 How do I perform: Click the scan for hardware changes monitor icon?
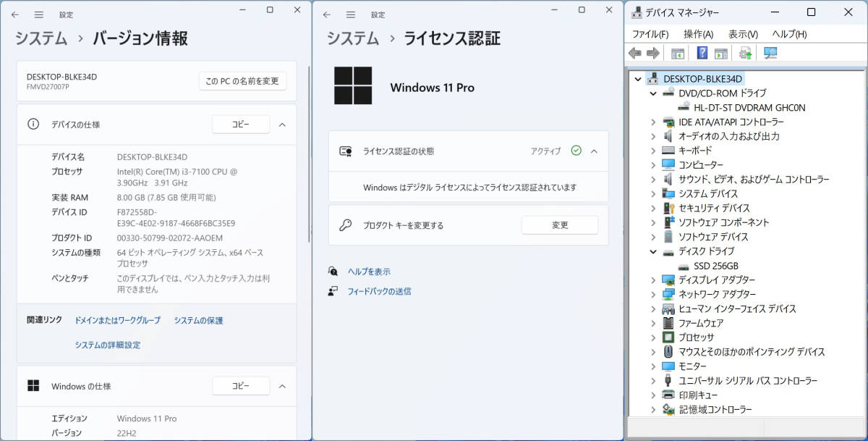click(x=770, y=53)
